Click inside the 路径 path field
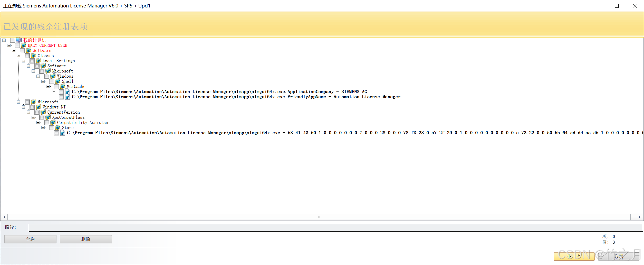Screen dimensions: 644x265 (x=335, y=227)
